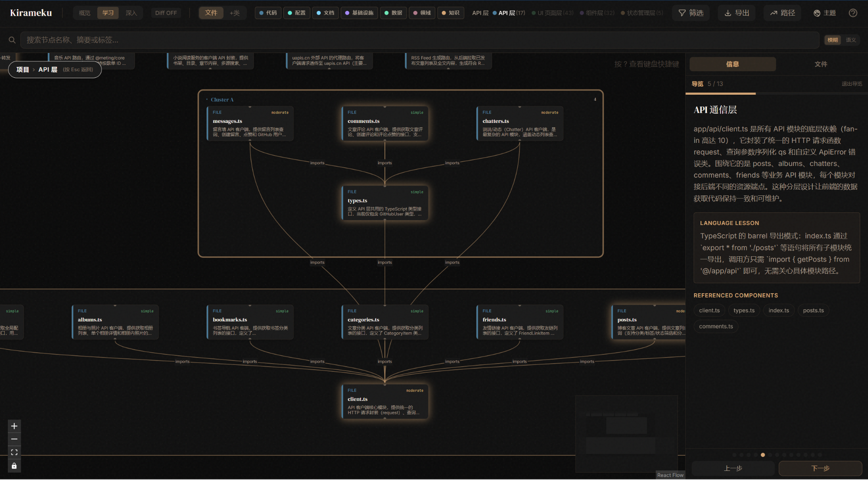
Task: Click the 按 ? 查看键盘快捷键 hint
Action: pos(647,64)
